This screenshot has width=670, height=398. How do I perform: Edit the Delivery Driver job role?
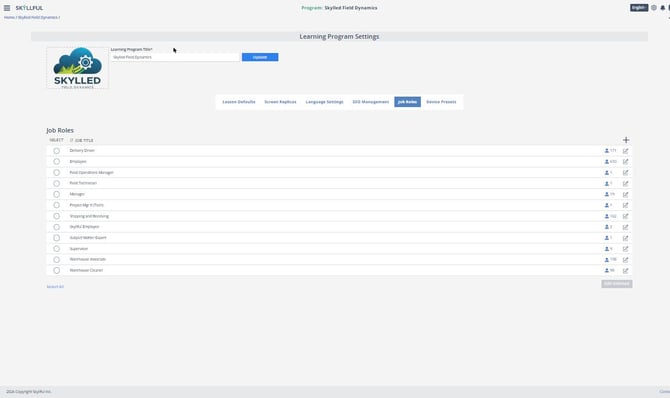pyautogui.click(x=625, y=151)
